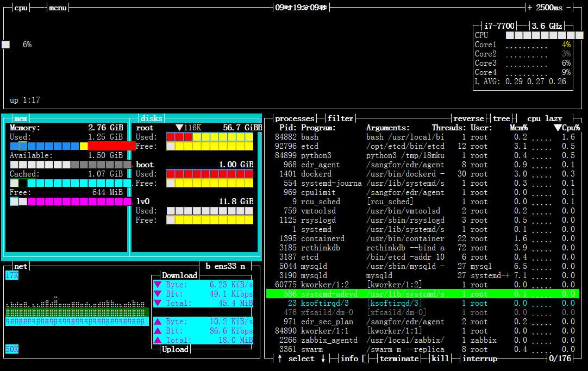
Task: Show info for the selected process
Action: click(x=349, y=359)
